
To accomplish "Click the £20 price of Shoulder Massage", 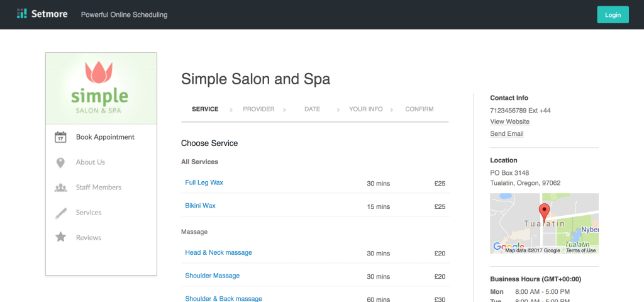I will pos(440,277).
